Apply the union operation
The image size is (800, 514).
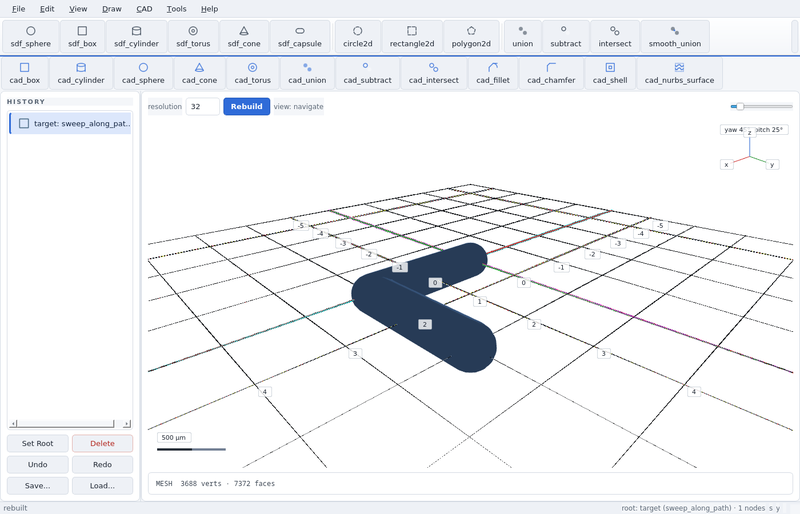pyautogui.click(x=522, y=37)
